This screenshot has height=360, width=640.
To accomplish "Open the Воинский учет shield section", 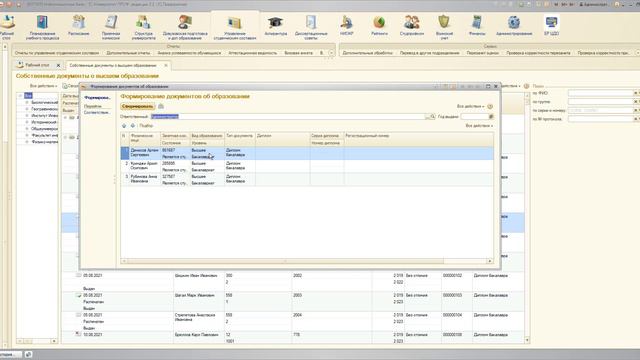I will (444, 27).
